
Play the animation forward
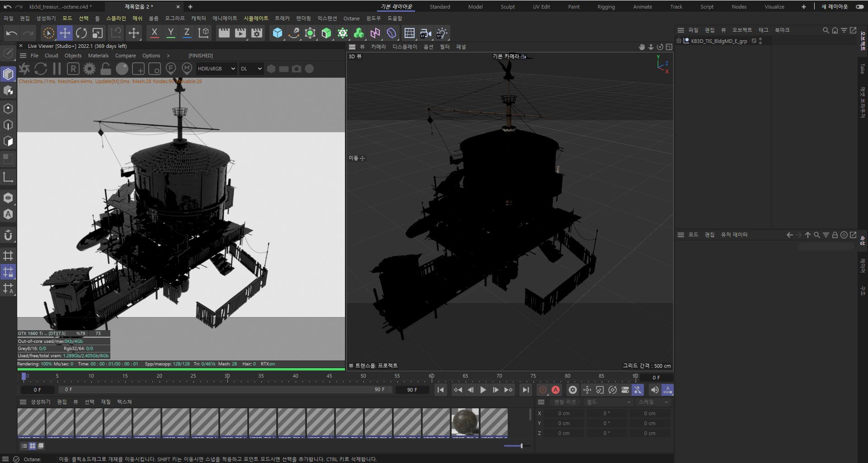(x=483, y=390)
